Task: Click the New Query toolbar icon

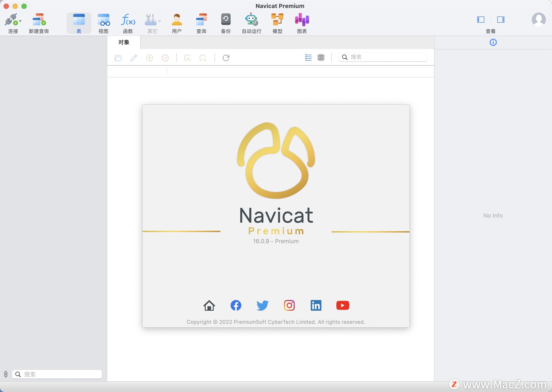Action: coord(39,20)
